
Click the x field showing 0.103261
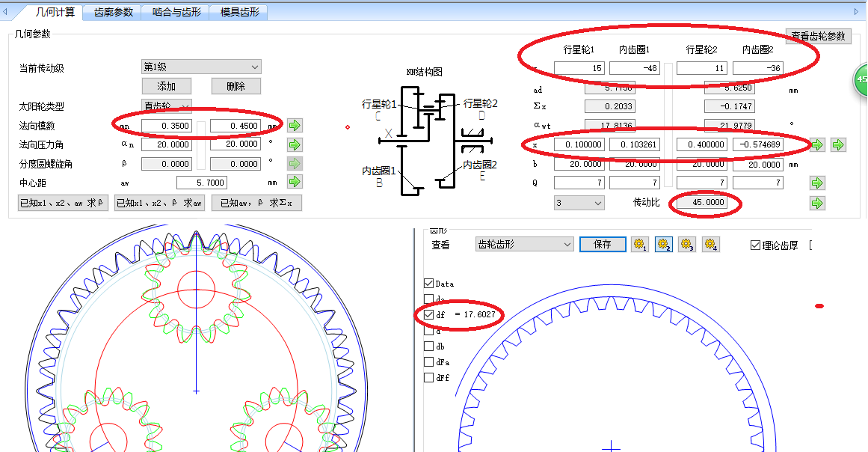point(635,144)
